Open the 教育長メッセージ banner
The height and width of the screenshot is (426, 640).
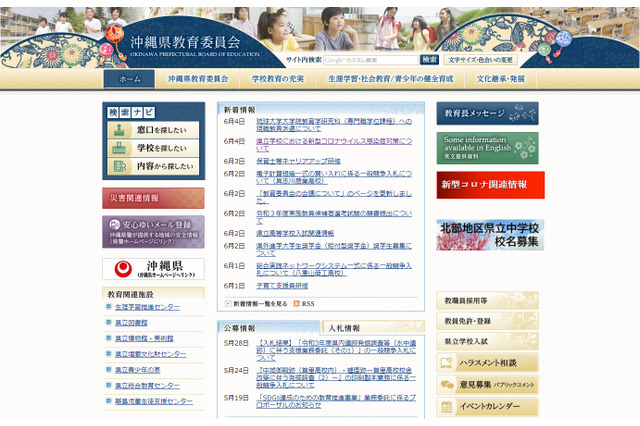click(x=487, y=113)
